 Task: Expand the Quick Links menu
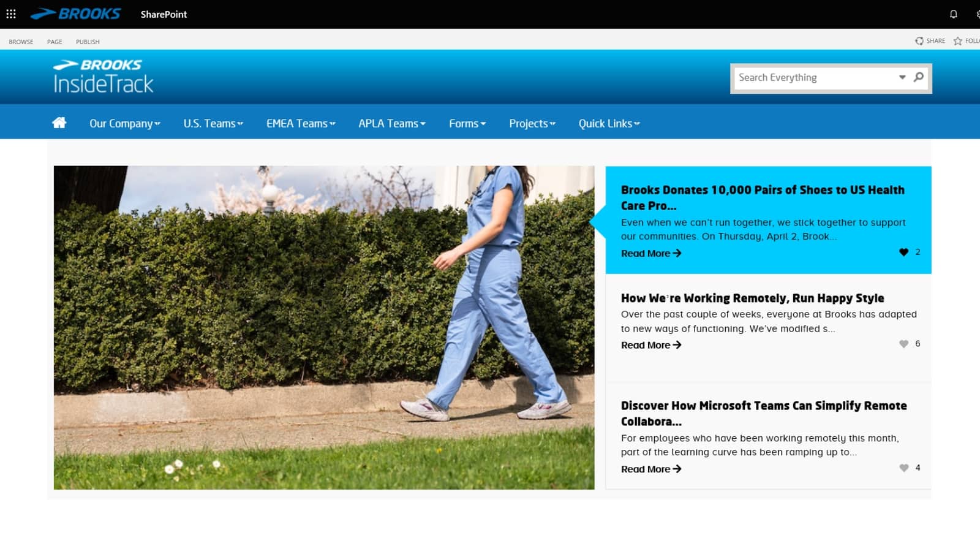tap(609, 123)
